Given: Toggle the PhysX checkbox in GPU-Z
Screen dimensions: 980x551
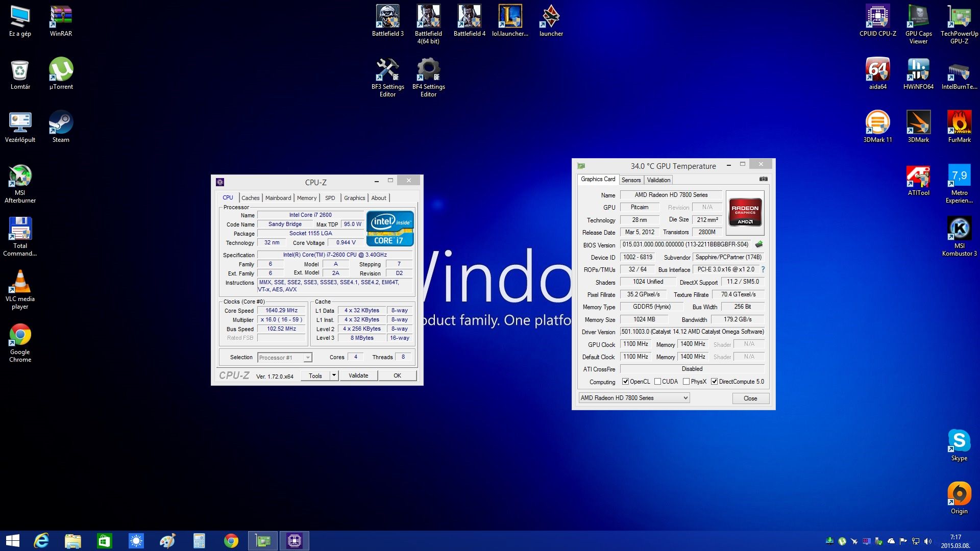Looking at the screenshot, I should pyautogui.click(x=686, y=382).
